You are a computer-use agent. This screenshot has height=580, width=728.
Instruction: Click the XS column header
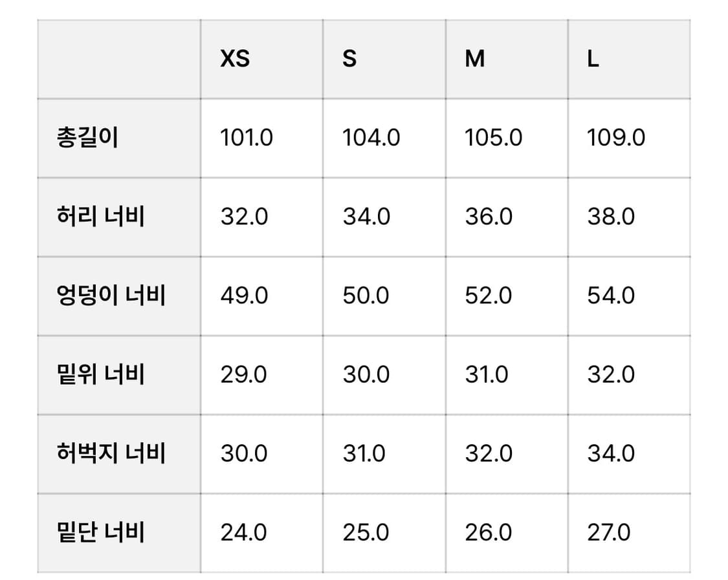coord(235,59)
